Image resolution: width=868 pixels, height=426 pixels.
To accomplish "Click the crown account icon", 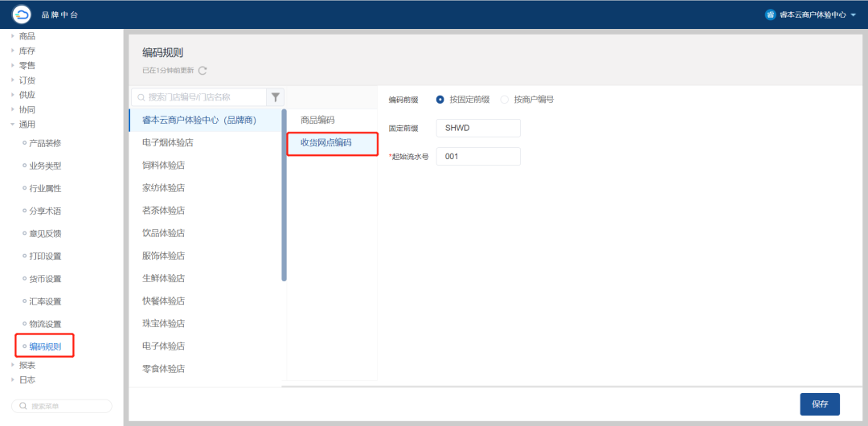I will pyautogui.click(x=771, y=14).
